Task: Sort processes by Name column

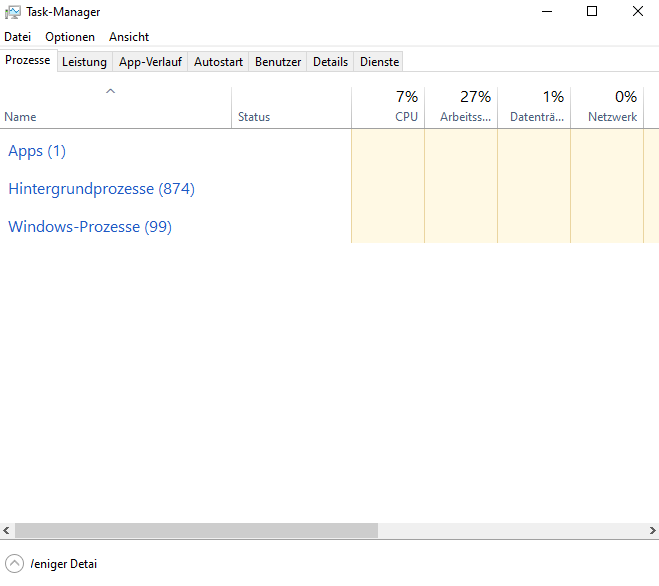Action: tap(116, 107)
